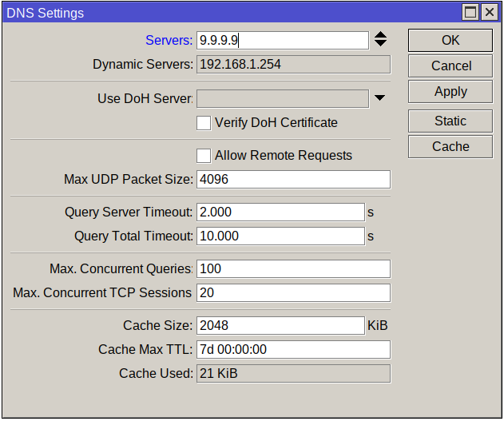Select the Max UDP Packet Size field
The image size is (504, 421).
pyautogui.click(x=293, y=179)
